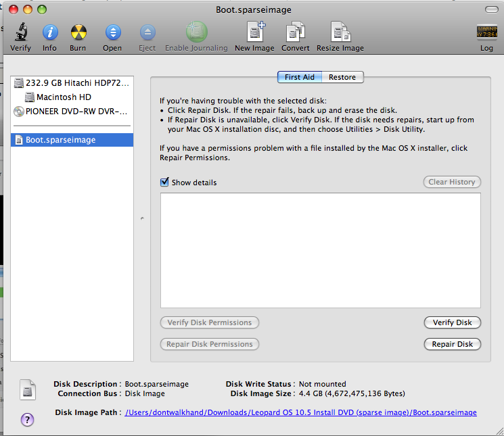The image size is (504, 436).
Task: Click the window resize grip corner
Action: [499, 431]
